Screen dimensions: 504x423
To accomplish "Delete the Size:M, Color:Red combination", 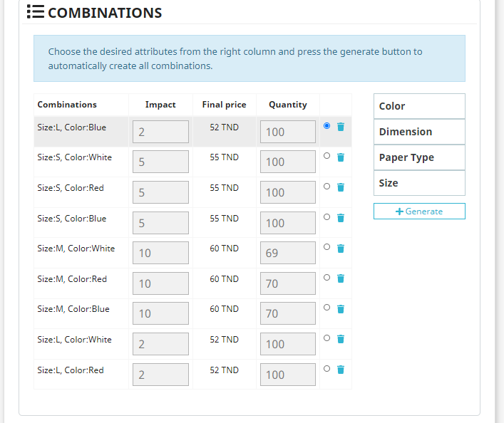I will [x=341, y=278].
